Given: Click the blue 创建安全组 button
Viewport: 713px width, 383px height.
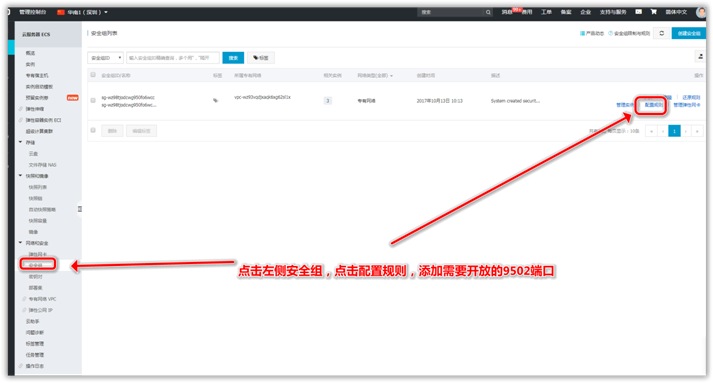Looking at the screenshot, I should click(688, 33).
